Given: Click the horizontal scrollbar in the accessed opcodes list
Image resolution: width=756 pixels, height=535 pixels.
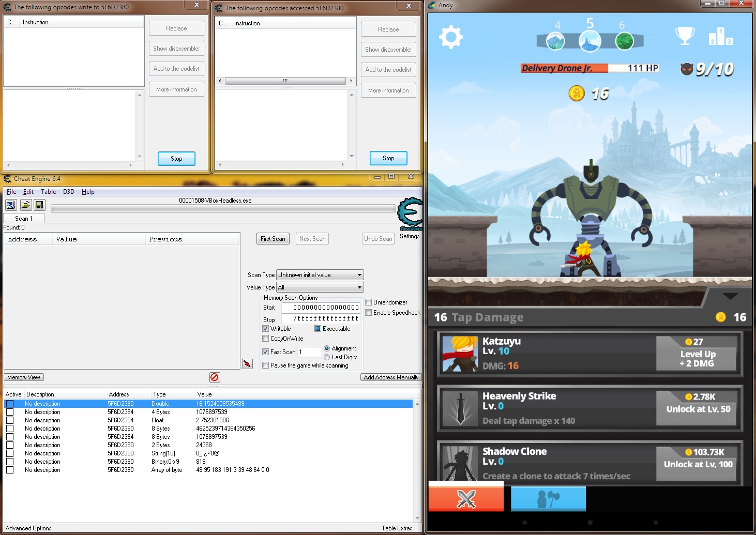Looking at the screenshot, I should coord(285,81).
